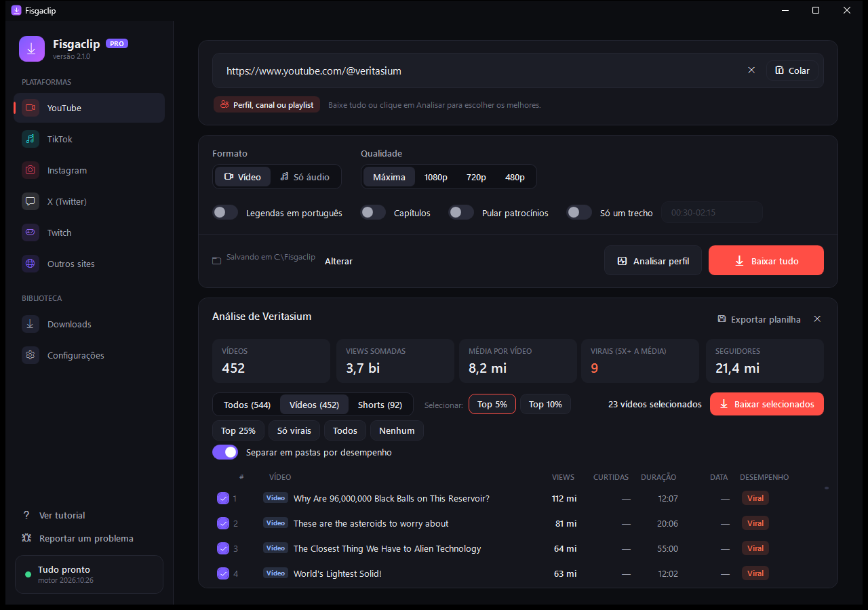The image size is (868, 610).
Task: Enable Legendas em português toggle
Action: pos(225,213)
